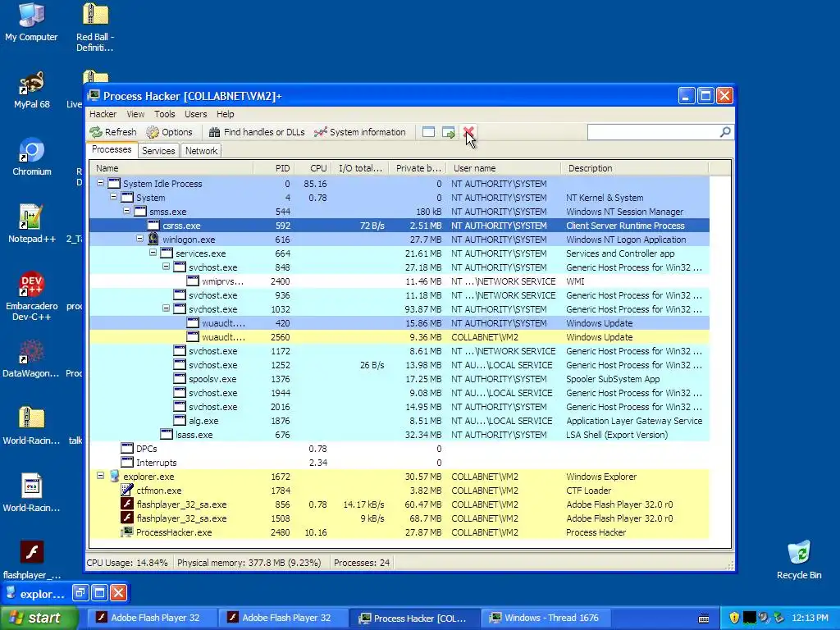The width and height of the screenshot is (840, 630).
Task: Refresh the process list
Action: (x=113, y=132)
